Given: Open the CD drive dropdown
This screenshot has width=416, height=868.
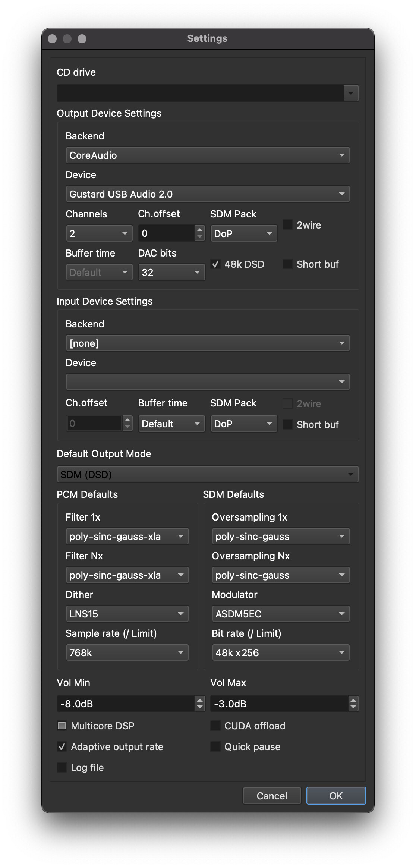Looking at the screenshot, I should click(207, 93).
